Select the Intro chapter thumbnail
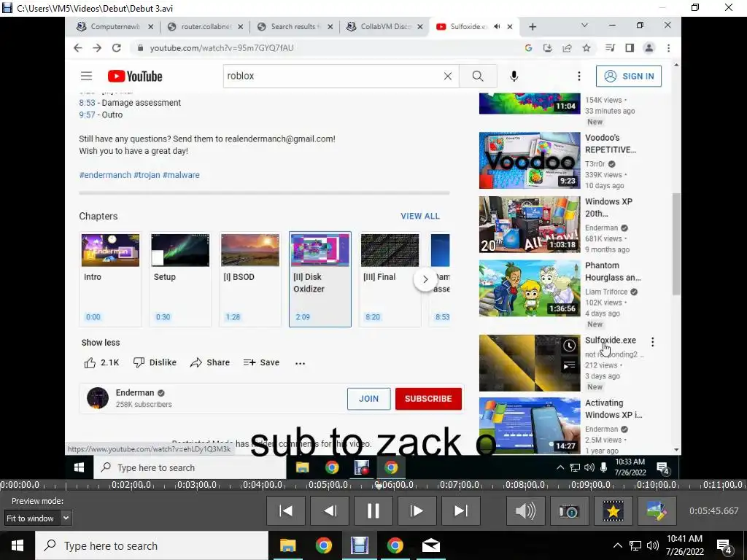Image resolution: width=747 pixels, height=560 pixels. pyautogui.click(x=111, y=250)
